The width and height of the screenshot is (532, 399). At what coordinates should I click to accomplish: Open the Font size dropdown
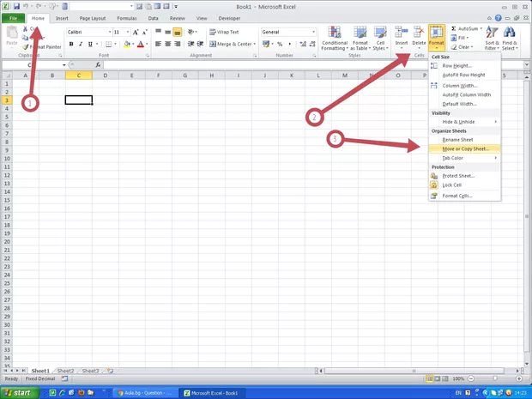pyautogui.click(x=128, y=32)
